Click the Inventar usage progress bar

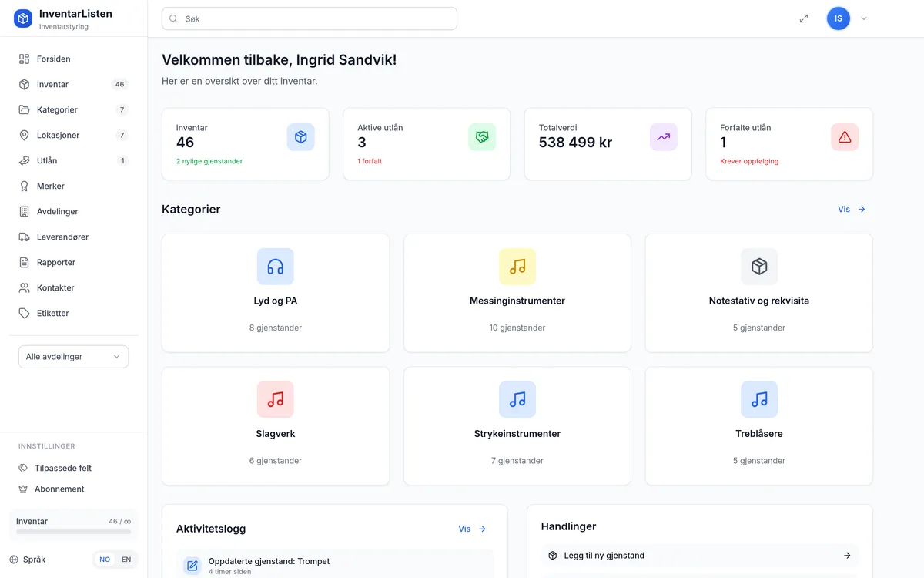(x=73, y=532)
